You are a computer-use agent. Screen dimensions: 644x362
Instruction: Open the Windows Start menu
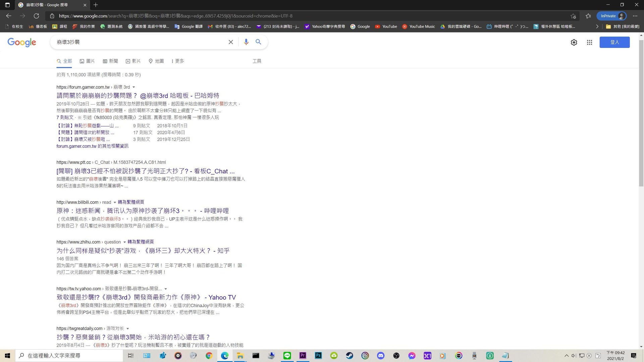point(7,356)
